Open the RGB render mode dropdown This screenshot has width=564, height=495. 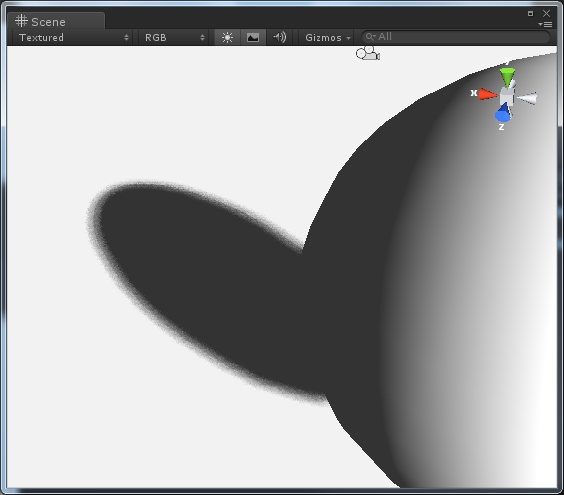click(x=174, y=37)
